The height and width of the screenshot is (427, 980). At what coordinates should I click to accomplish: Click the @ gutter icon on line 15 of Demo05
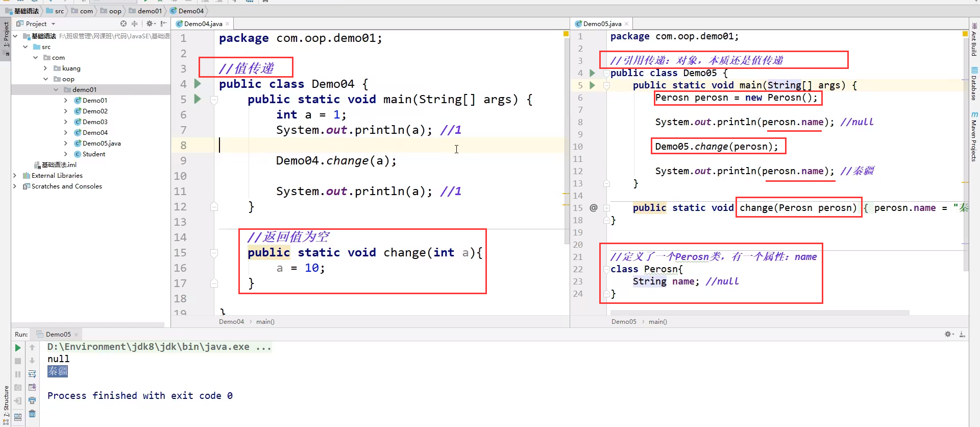tap(593, 208)
